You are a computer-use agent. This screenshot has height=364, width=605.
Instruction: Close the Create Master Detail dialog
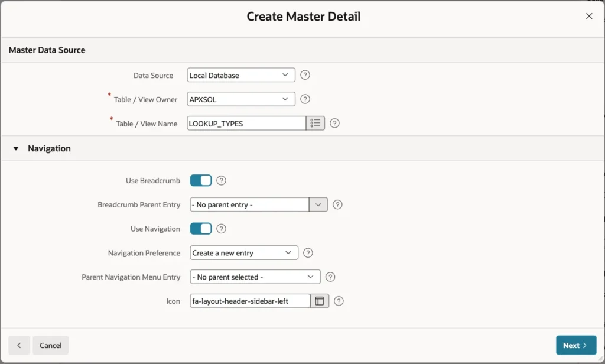pyautogui.click(x=589, y=16)
